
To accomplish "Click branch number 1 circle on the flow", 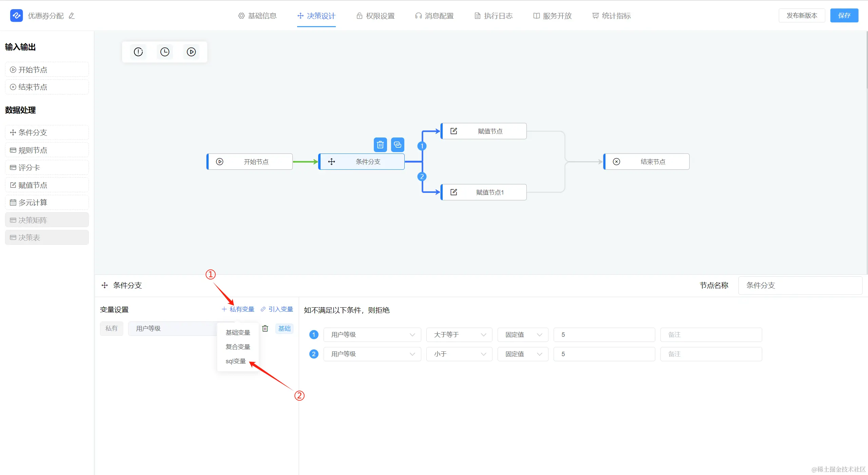I will point(422,146).
